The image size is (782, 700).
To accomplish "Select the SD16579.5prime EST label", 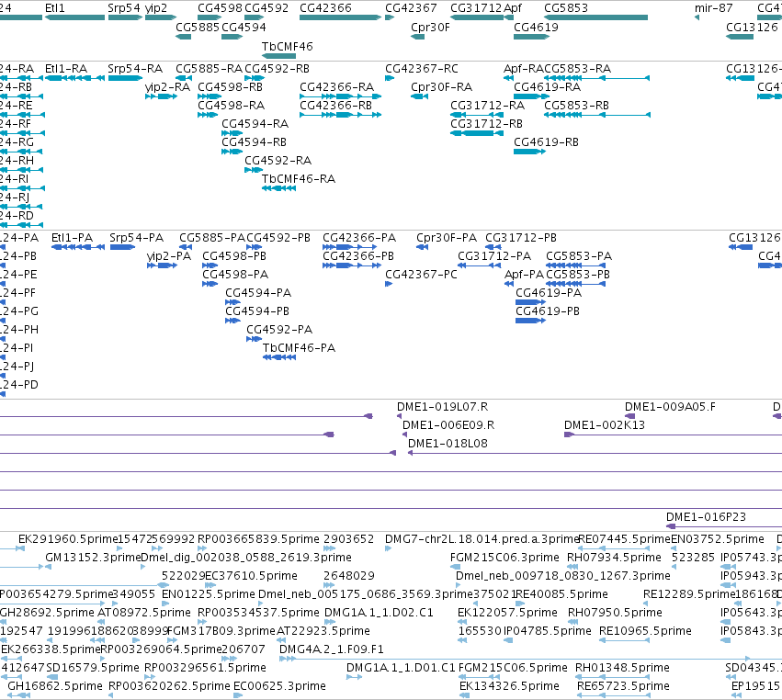I will click(93, 668).
